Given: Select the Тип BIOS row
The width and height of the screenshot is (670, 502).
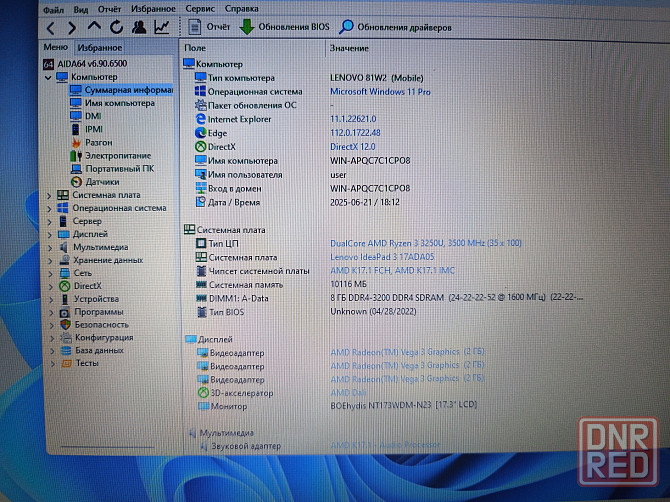Looking at the screenshot, I should tap(306, 312).
